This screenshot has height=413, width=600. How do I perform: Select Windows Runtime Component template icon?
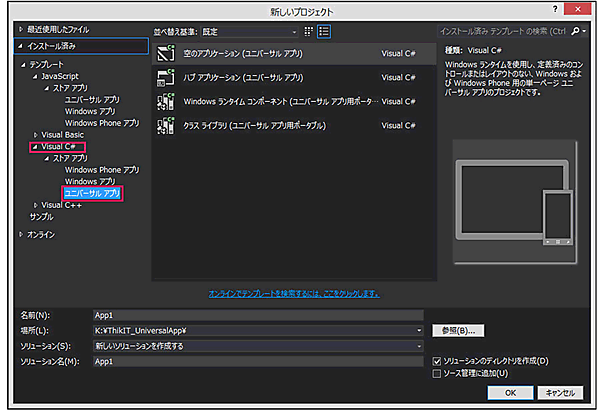(x=166, y=101)
